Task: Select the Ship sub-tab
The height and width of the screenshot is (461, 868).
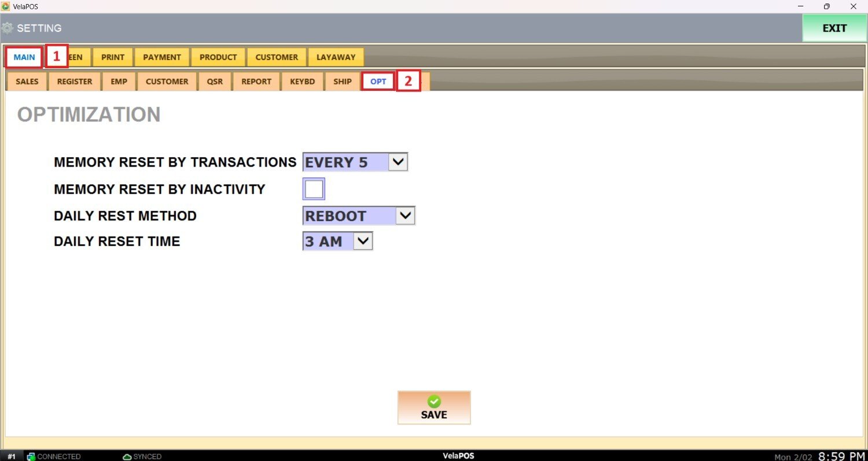Action: tap(342, 82)
